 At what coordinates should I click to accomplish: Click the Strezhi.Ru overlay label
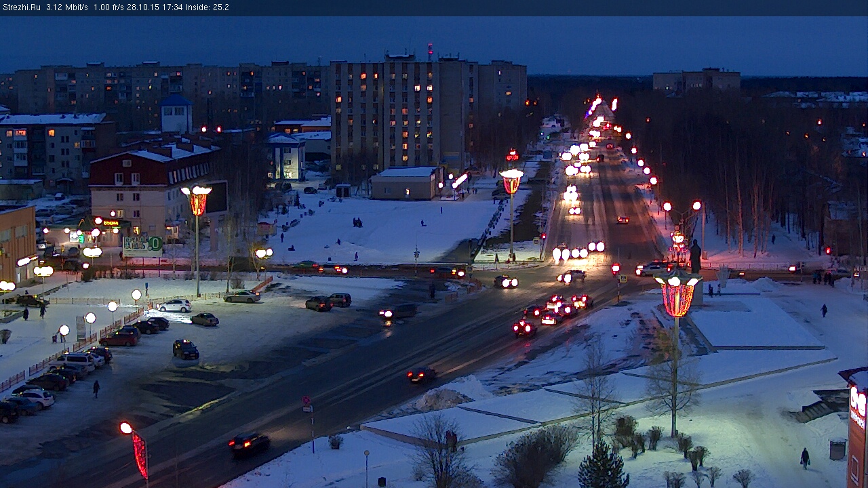21,7
